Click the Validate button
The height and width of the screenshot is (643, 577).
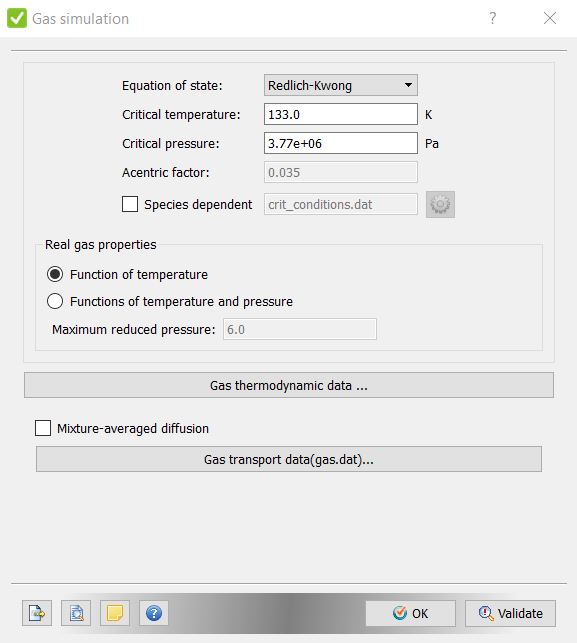pos(511,613)
